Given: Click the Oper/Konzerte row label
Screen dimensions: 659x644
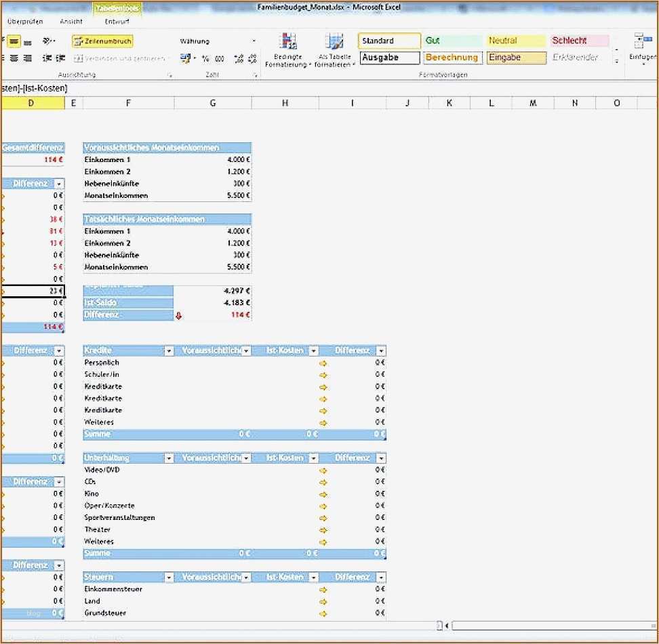Looking at the screenshot, I should [109, 506].
